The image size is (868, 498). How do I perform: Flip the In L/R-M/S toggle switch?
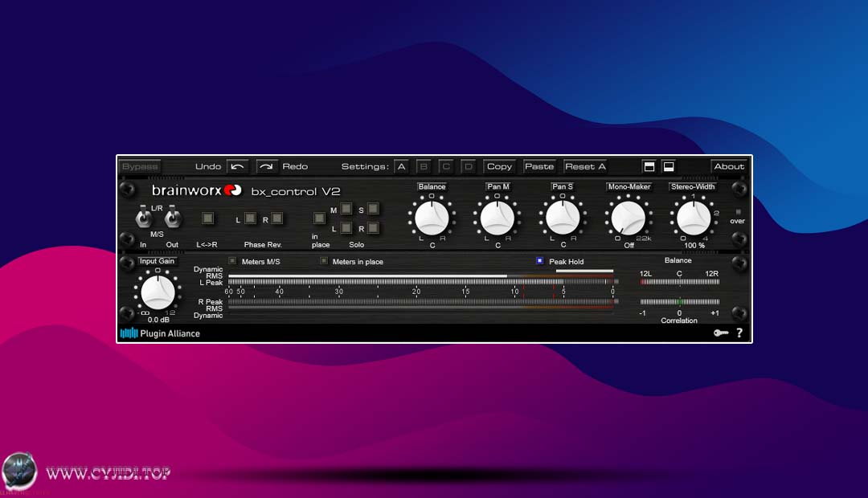(143, 216)
